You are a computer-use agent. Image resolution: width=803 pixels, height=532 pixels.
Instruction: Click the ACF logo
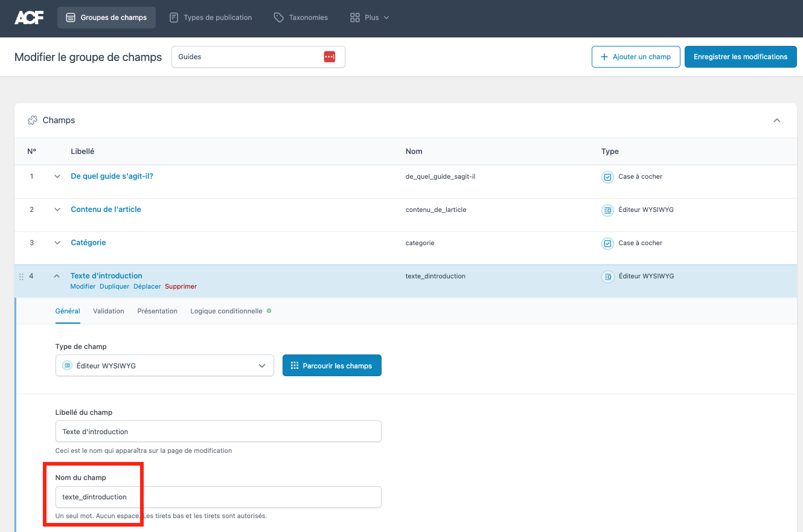28,18
